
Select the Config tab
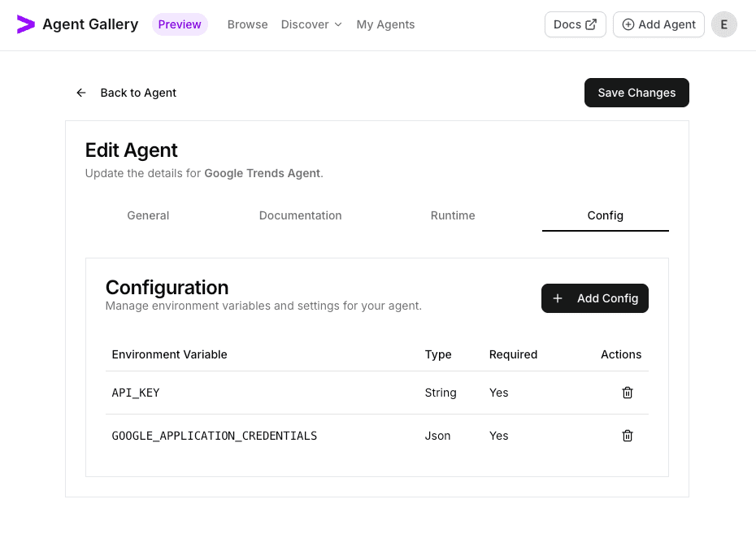click(x=605, y=215)
